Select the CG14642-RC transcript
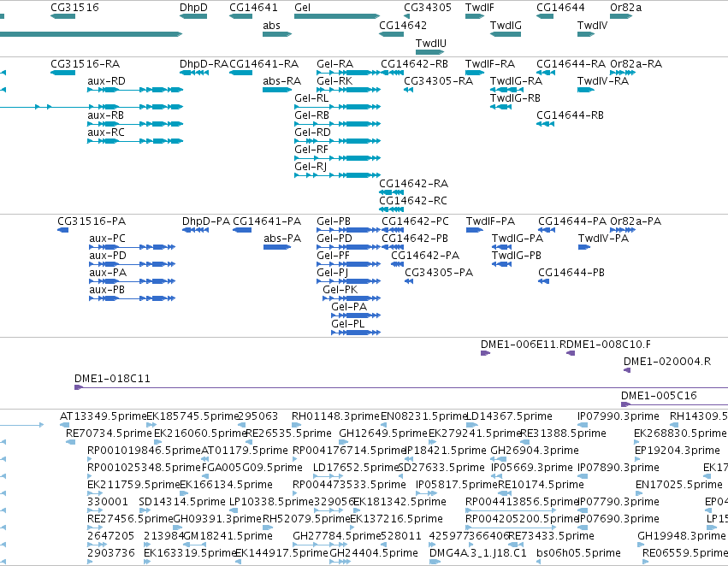The image size is (728, 566). click(x=392, y=209)
